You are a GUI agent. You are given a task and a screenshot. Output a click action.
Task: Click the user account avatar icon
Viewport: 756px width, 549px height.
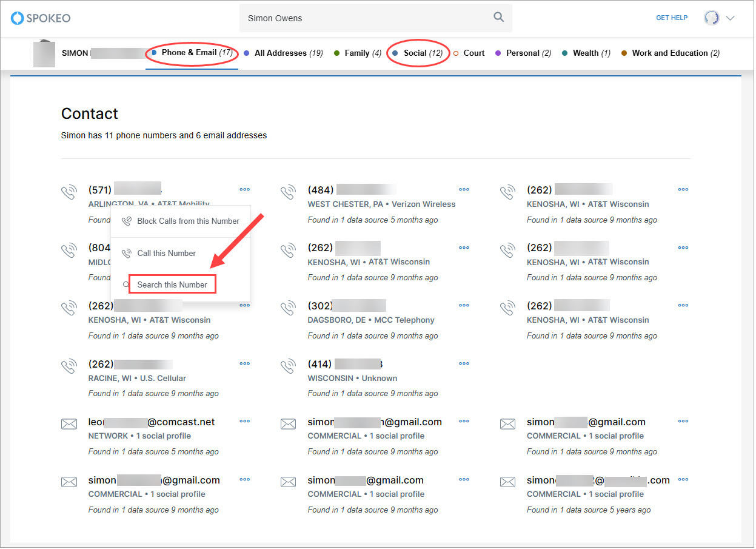point(711,18)
